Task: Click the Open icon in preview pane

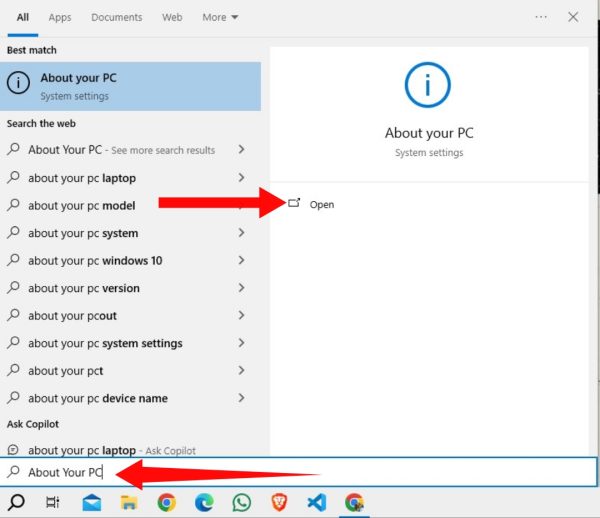Action: (294, 203)
